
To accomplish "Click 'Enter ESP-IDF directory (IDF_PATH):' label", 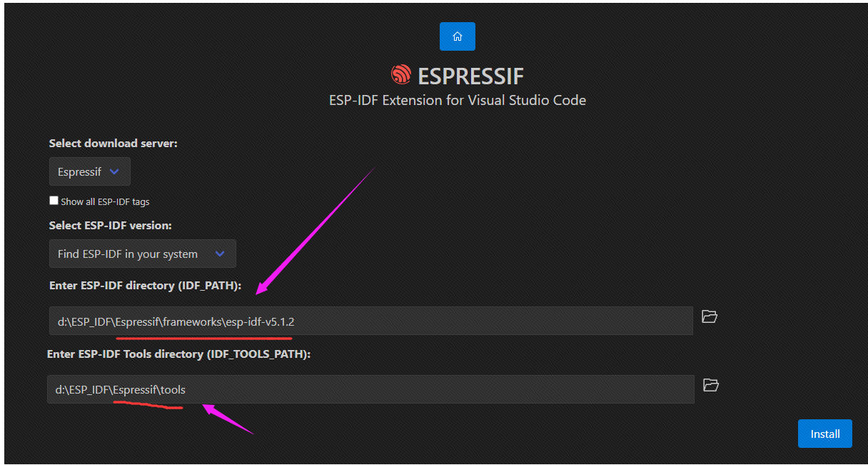I will click(146, 286).
